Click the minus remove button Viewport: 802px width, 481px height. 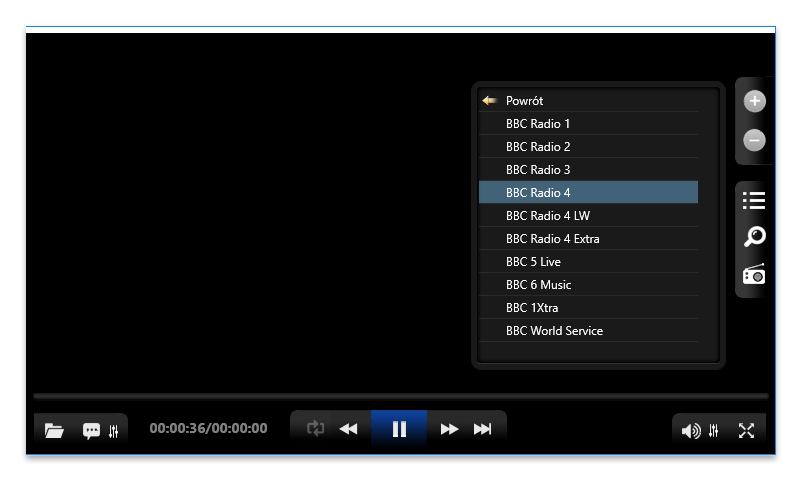point(754,140)
